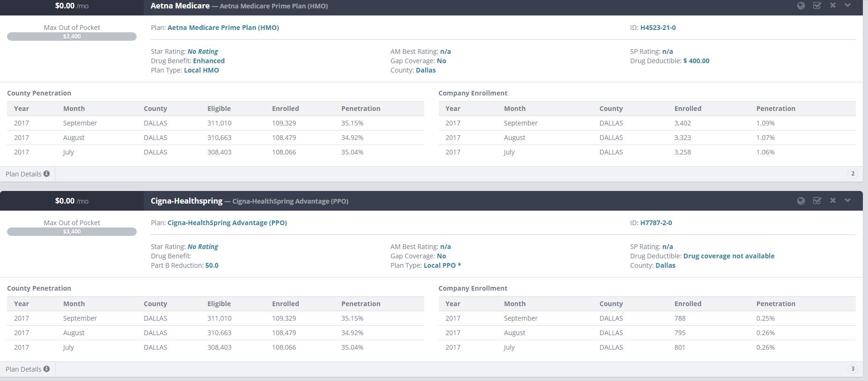
Task: Click the number 2 badge on the Aetna card
Action: [x=853, y=174]
